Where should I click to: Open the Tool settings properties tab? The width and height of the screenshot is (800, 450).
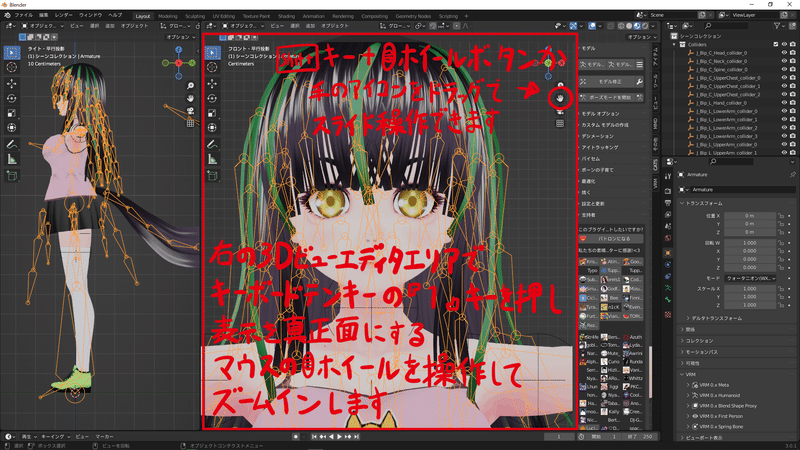(x=668, y=176)
